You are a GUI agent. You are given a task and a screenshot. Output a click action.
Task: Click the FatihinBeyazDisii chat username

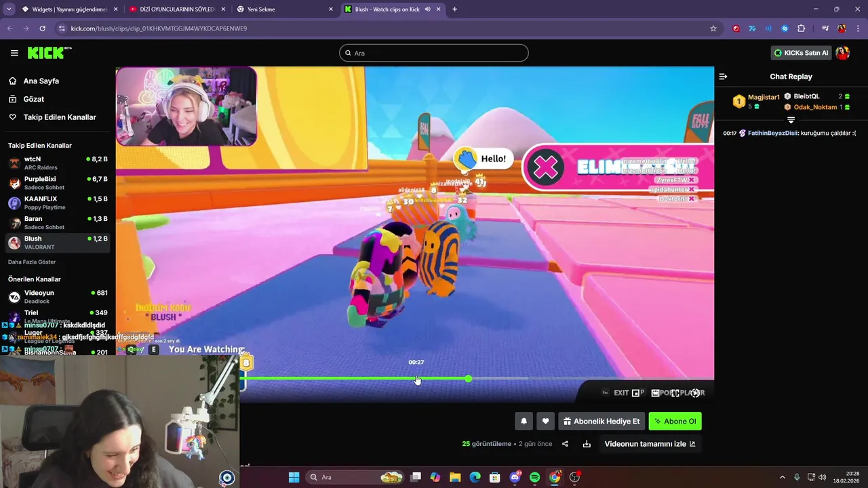coord(772,133)
